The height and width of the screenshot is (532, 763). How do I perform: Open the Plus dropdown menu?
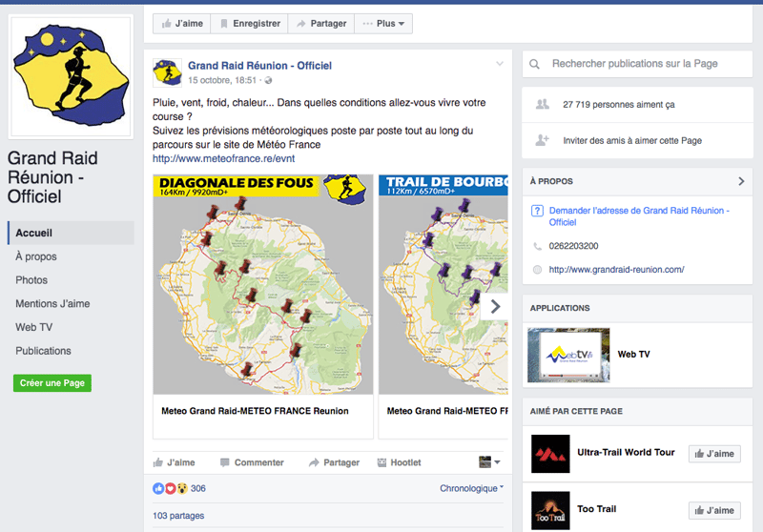[383, 23]
